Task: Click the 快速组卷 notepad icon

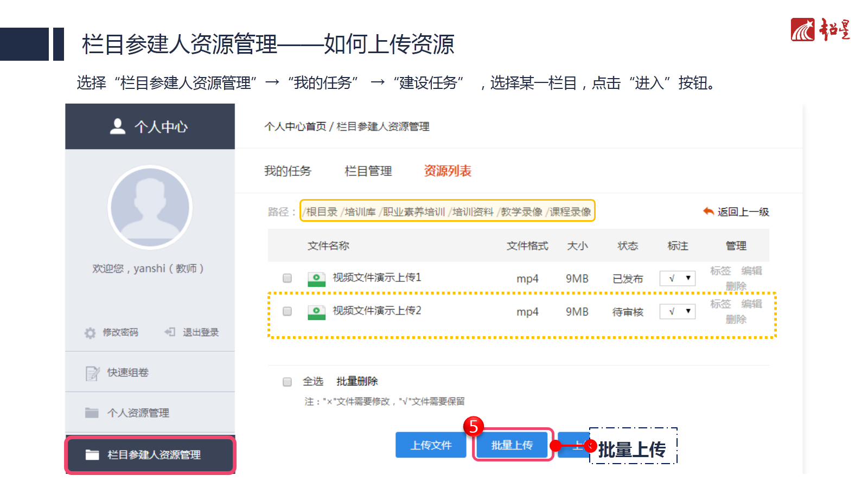Action: click(x=93, y=373)
